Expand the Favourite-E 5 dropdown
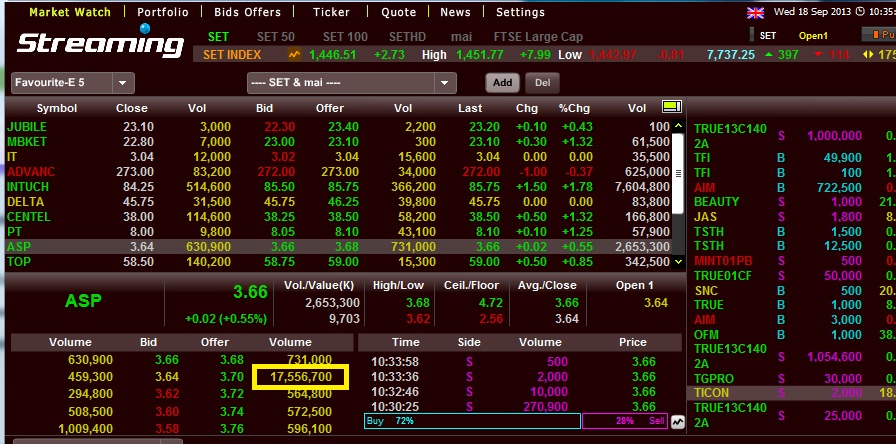896x444 pixels. click(x=123, y=83)
